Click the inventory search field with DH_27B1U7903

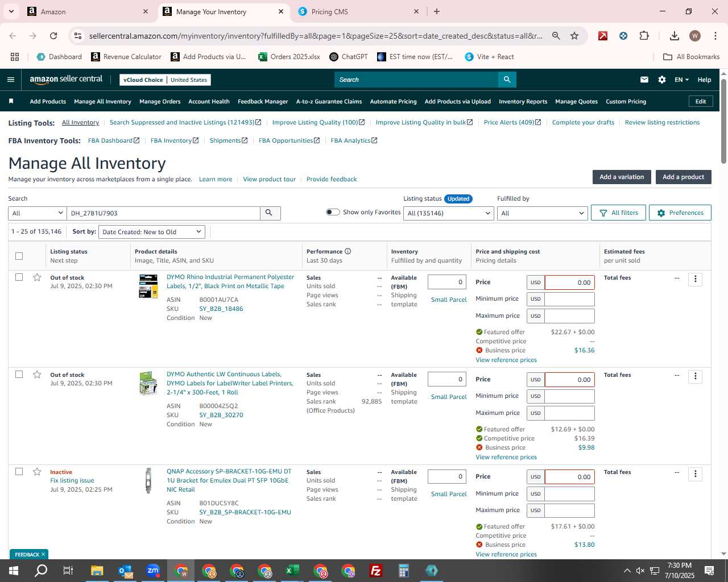163,213
